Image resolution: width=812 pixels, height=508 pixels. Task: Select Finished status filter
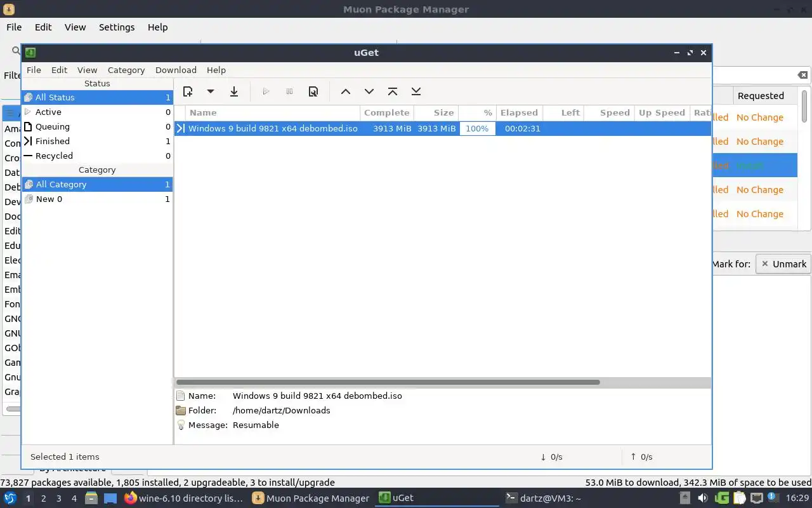tap(97, 141)
